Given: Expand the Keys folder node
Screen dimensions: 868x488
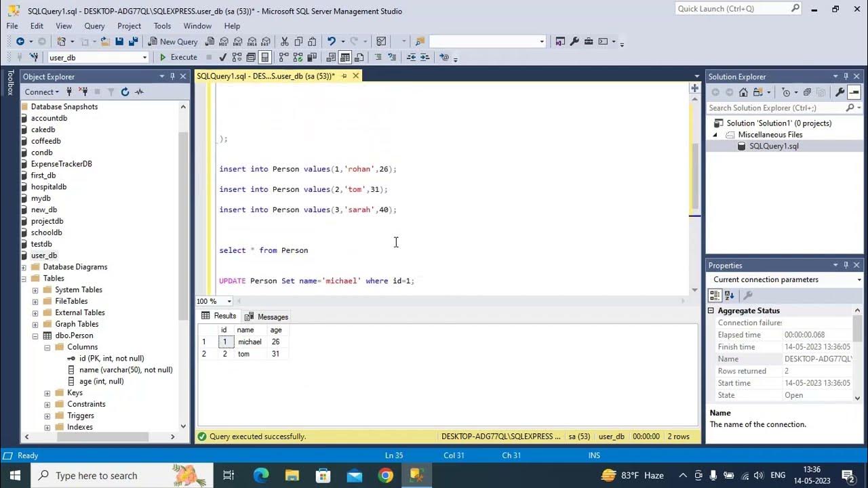Looking at the screenshot, I should pos(47,393).
